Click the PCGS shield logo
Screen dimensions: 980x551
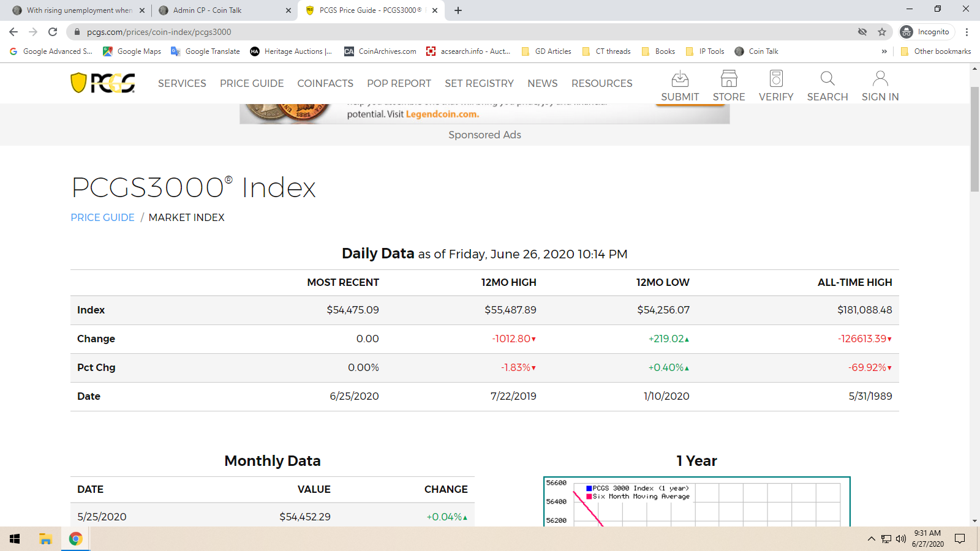coord(103,83)
